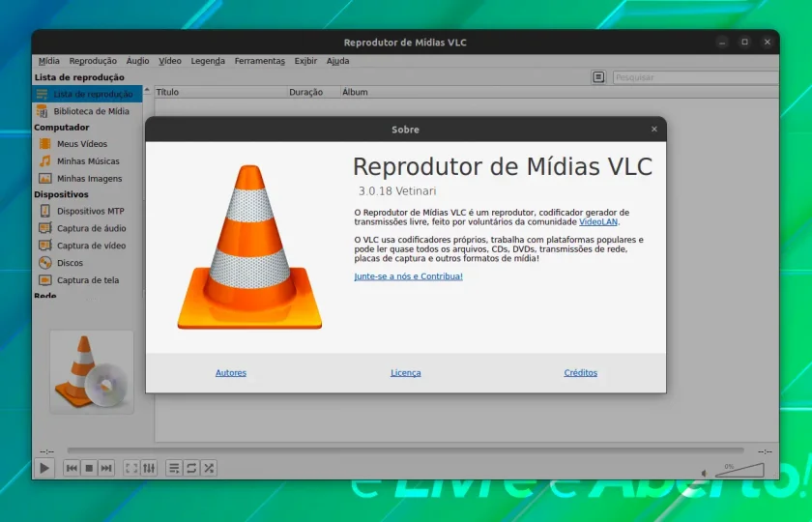Viewport: 812px width, 522px height.
Task: Stop playback with the Stop button
Action: click(89, 468)
